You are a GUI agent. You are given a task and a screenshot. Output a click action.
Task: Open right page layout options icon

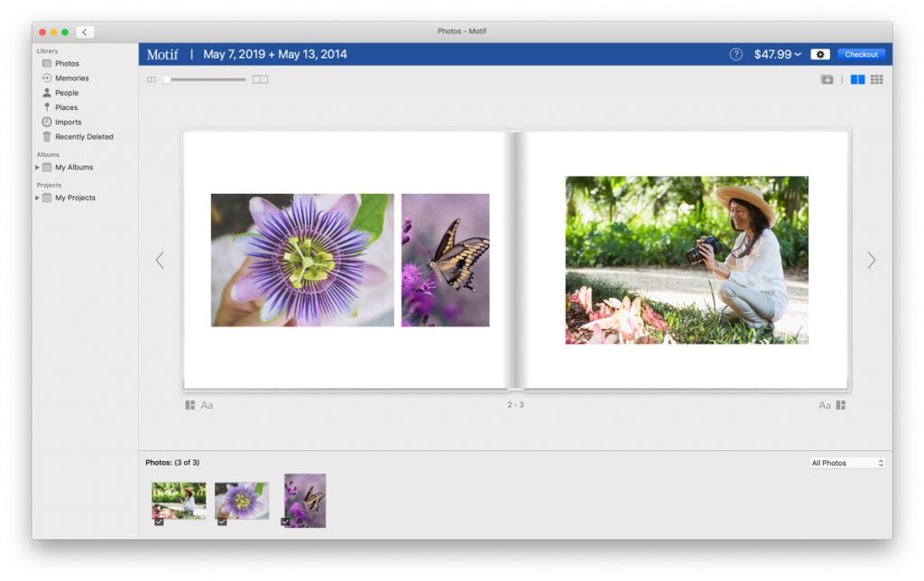pyautogui.click(x=841, y=405)
